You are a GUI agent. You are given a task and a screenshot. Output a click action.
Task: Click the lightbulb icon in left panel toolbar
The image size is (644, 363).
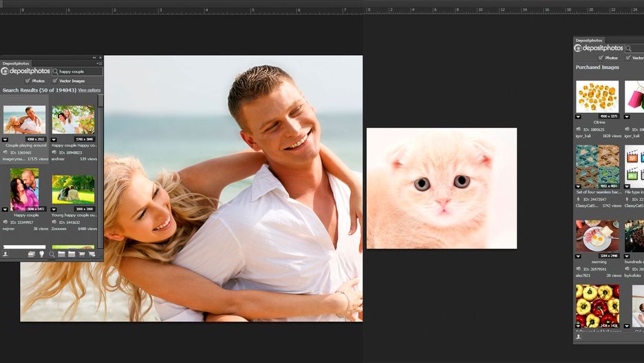click(x=41, y=254)
